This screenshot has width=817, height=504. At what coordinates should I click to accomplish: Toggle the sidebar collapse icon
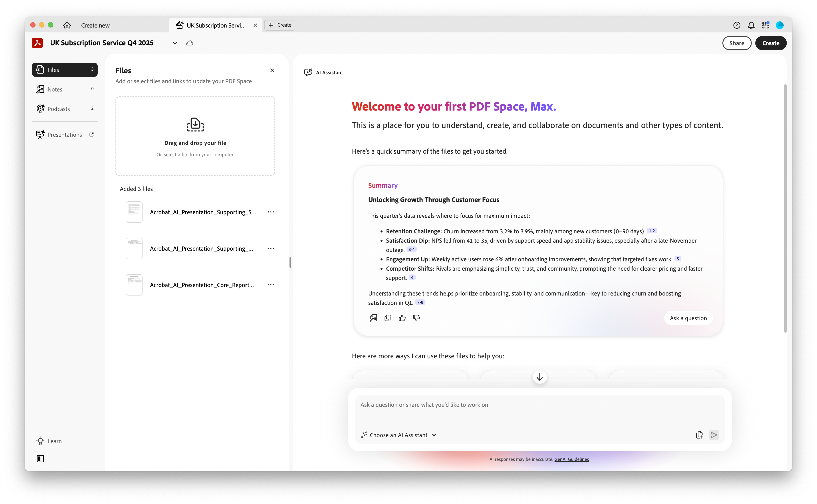coord(40,459)
